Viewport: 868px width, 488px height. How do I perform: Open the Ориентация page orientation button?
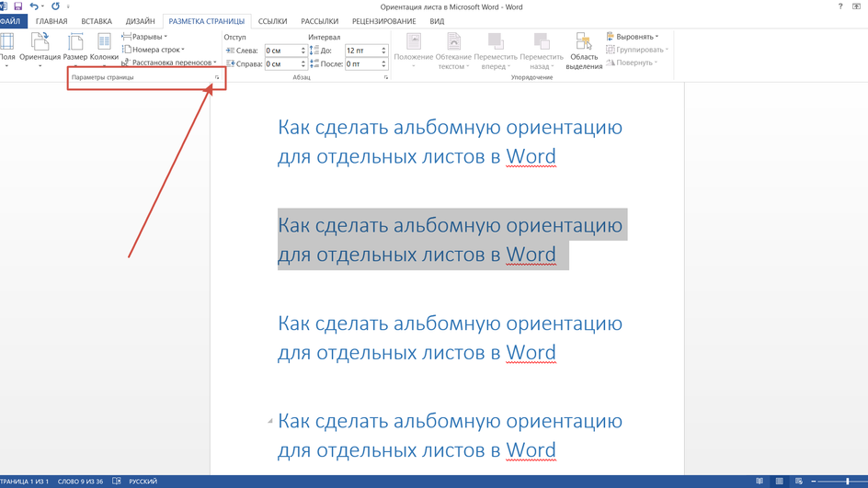(40, 50)
